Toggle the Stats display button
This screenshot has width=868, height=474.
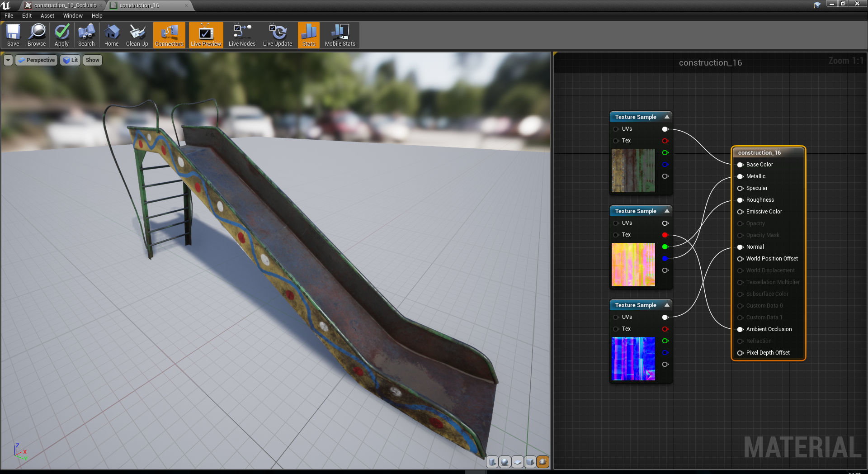click(x=309, y=35)
